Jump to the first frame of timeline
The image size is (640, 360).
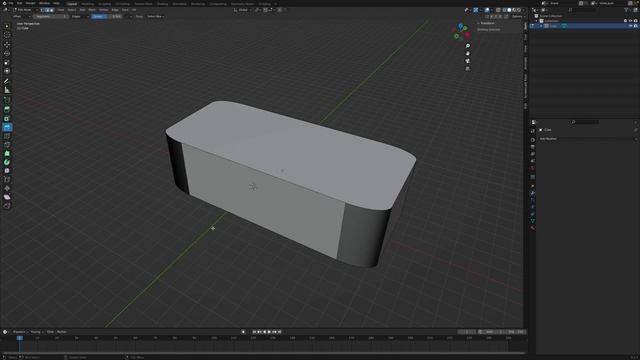tap(254, 332)
